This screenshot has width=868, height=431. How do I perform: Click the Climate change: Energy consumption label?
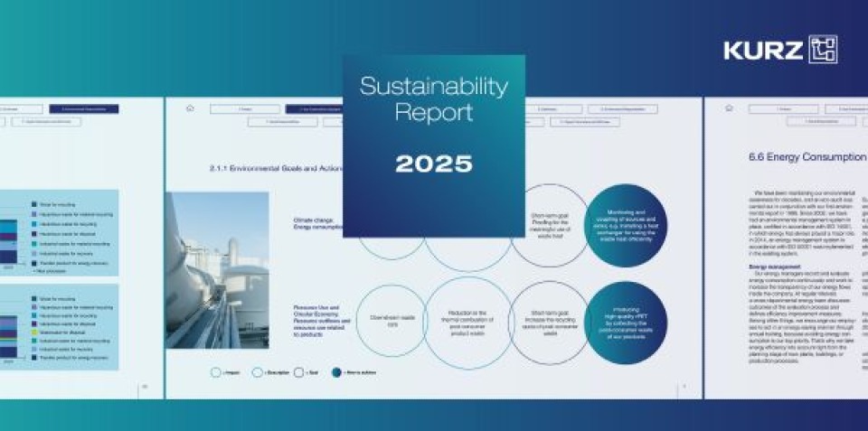(x=317, y=223)
